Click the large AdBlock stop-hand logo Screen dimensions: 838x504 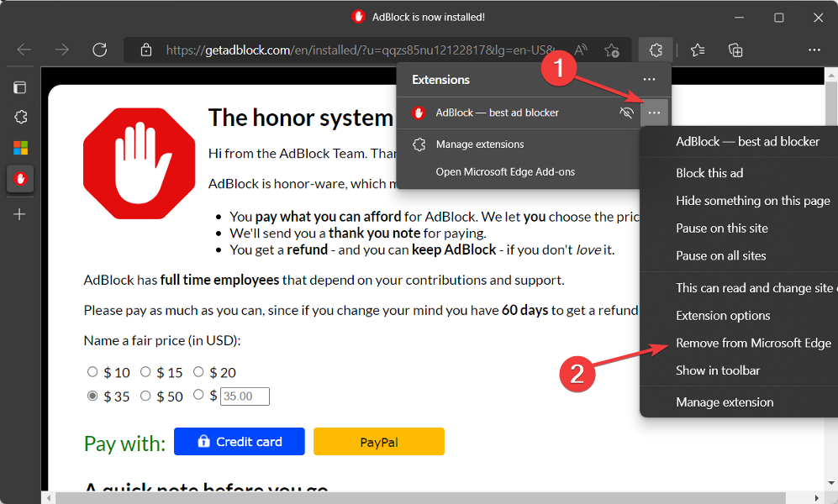[139, 163]
